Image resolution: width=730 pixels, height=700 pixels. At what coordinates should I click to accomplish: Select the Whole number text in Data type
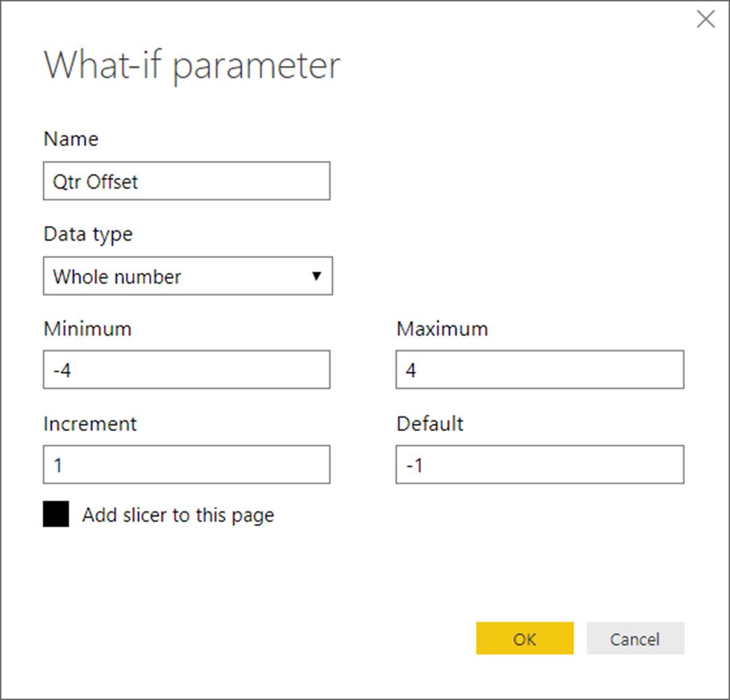pyautogui.click(x=117, y=277)
